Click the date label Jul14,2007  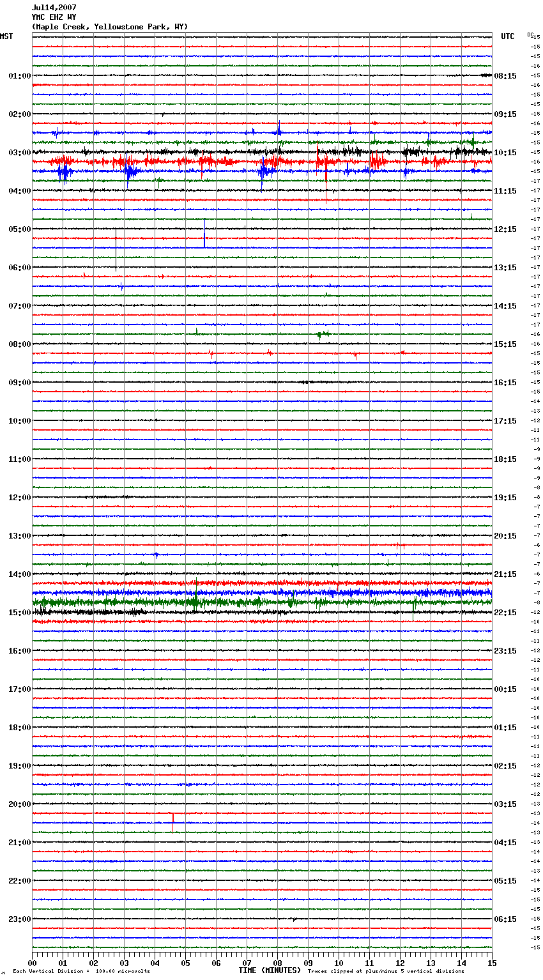(x=54, y=8)
